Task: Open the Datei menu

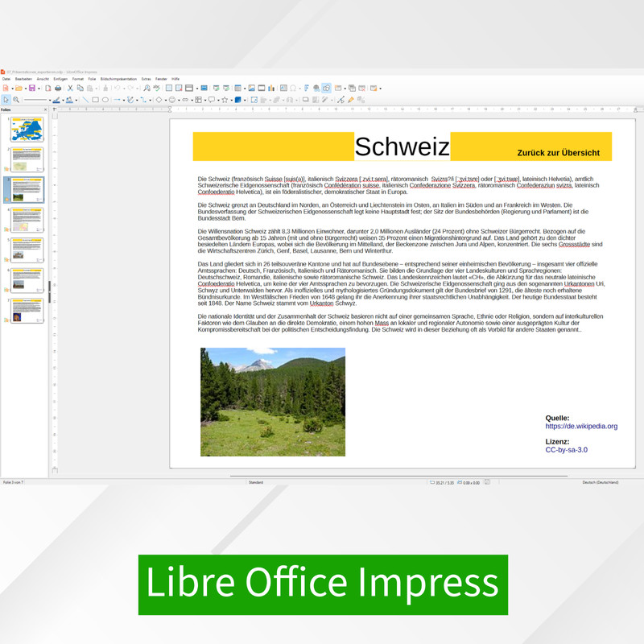Action: (6, 79)
